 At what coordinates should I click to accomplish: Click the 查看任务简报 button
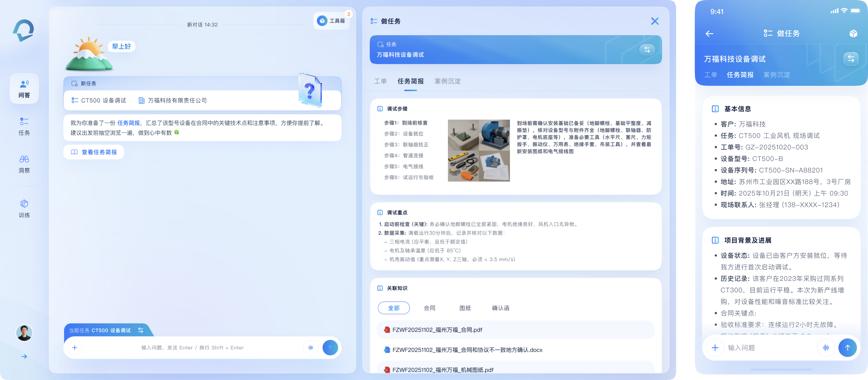pyautogui.click(x=94, y=152)
